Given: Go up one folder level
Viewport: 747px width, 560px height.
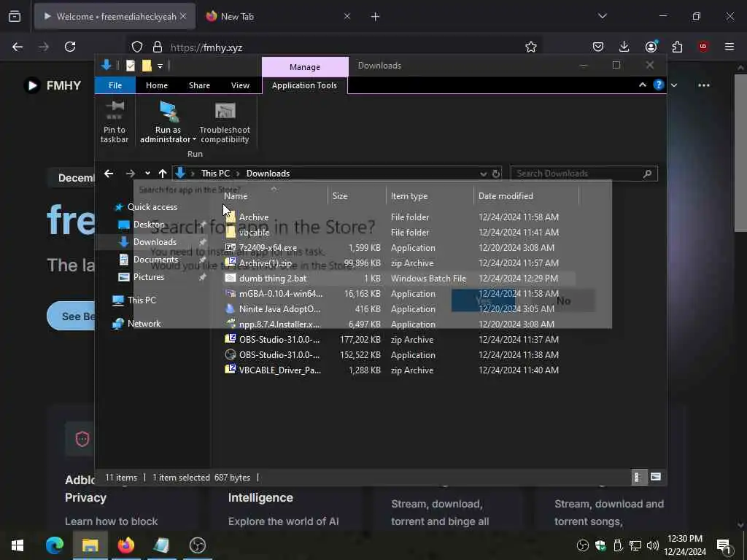Looking at the screenshot, I should coord(163,174).
